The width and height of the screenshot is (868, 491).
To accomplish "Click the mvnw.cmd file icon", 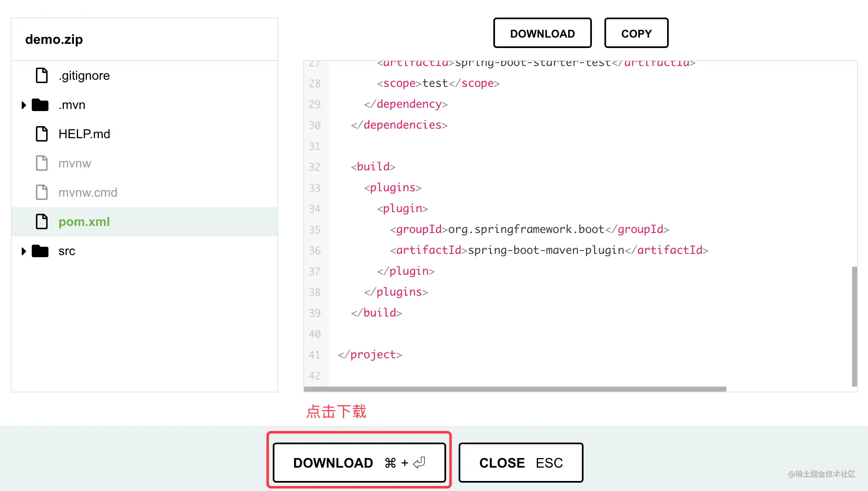I will (42, 192).
